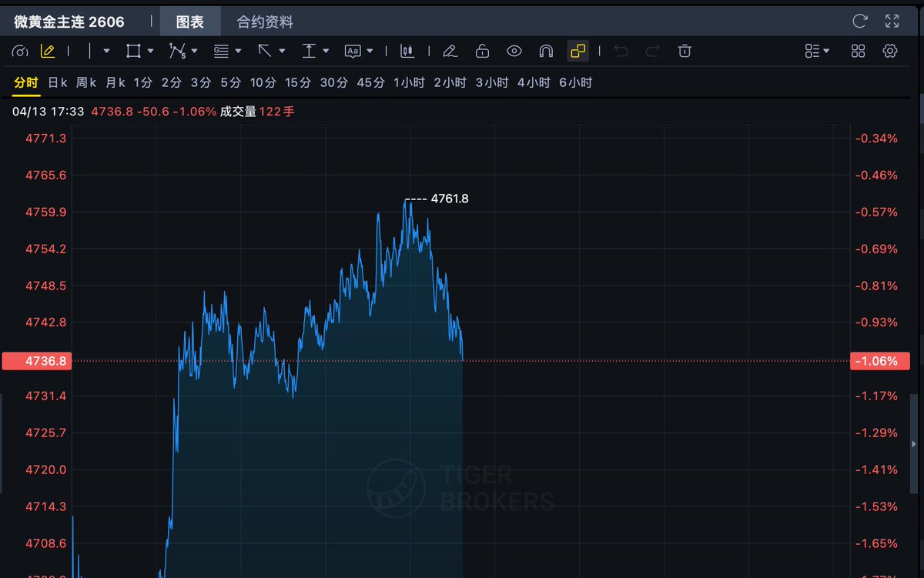This screenshot has height=578, width=924.
Task: Toggle the highlighted pencil drawing mode icon
Action: [48, 52]
